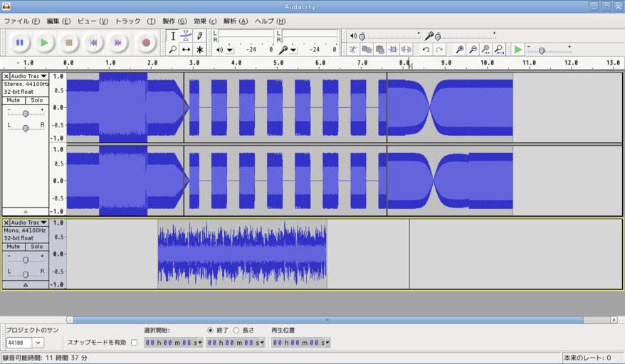The height and width of the screenshot is (364, 625).
Task: Open the ファイル (F) menu
Action: (x=21, y=21)
